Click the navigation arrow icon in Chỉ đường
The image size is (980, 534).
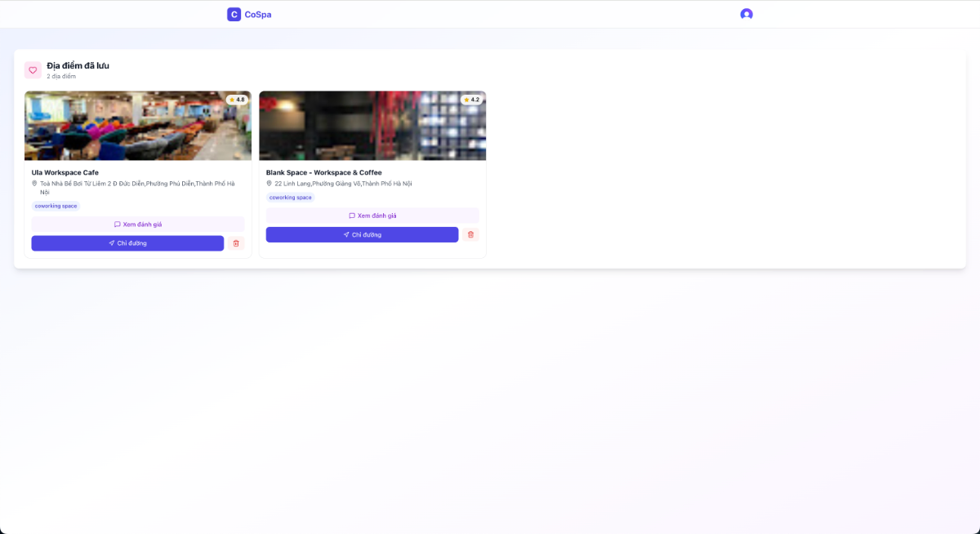point(112,243)
